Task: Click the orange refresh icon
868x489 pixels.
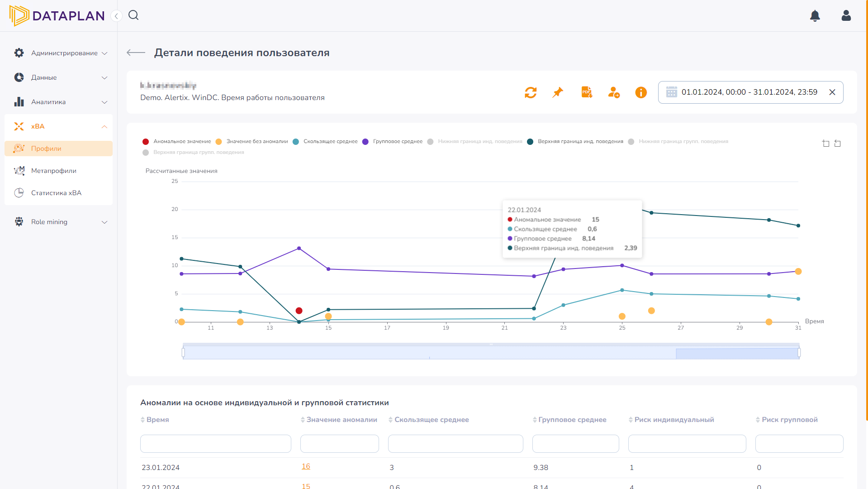Action: click(x=531, y=92)
